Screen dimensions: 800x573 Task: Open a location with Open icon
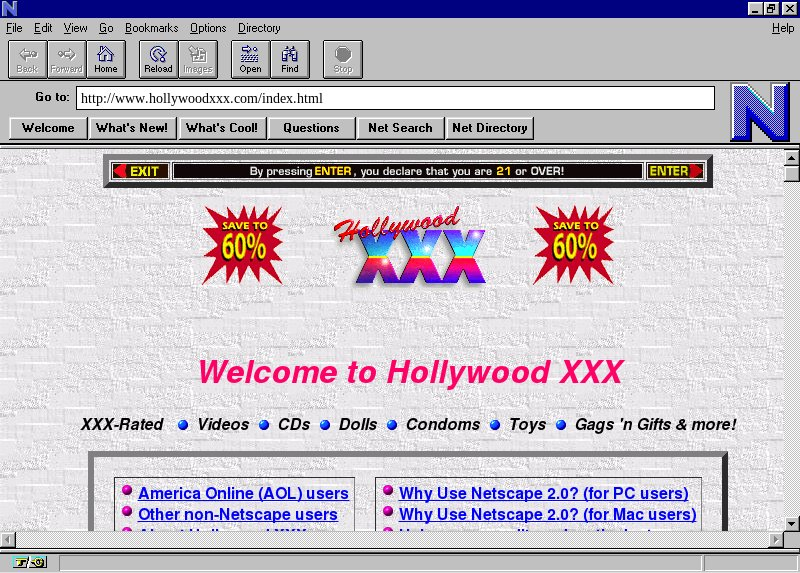tap(250, 59)
